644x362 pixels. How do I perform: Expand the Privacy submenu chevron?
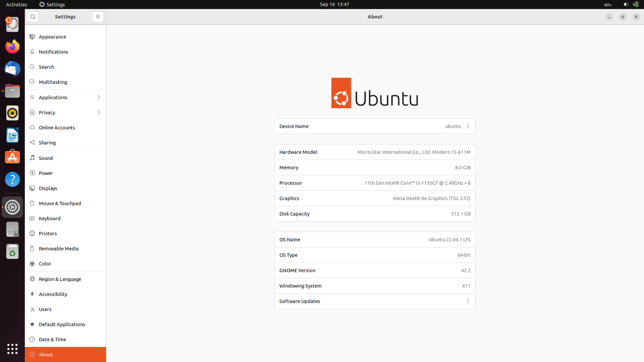(x=99, y=112)
